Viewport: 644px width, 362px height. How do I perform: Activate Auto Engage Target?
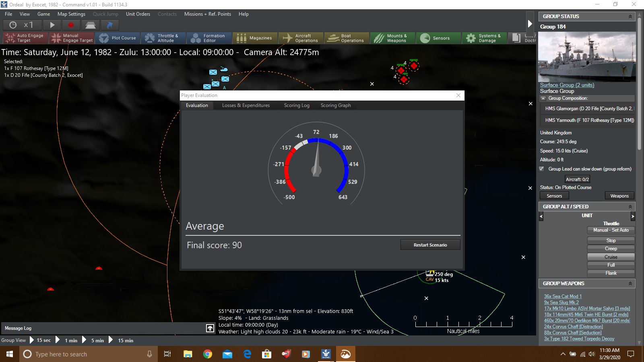[x=25, y=38]
